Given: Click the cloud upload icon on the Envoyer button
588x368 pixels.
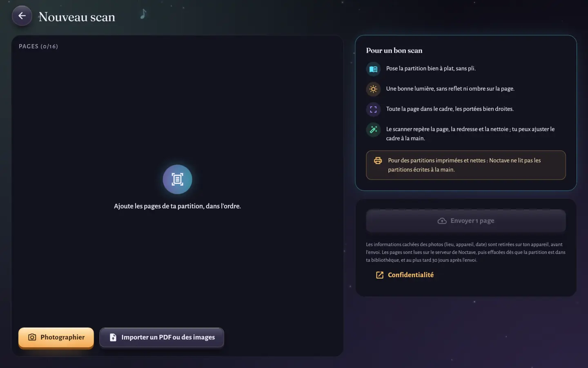Looking at the screenshot, I should [x=442, y=221].
